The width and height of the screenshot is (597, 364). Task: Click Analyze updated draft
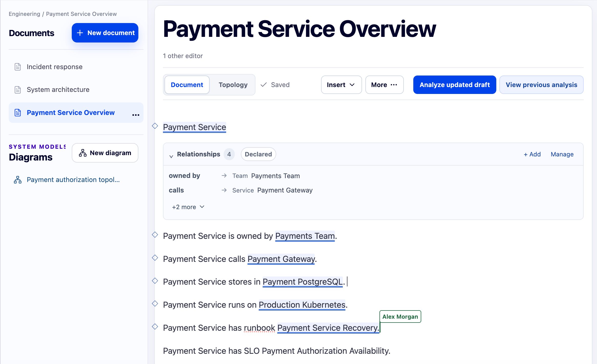point(455,85)
